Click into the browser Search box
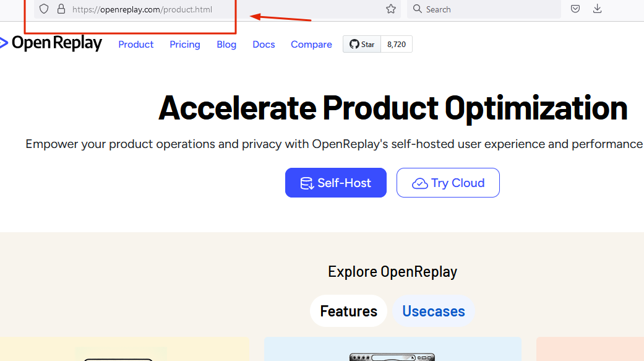Image resolution: width=644 pixels, height=361 pixels. (x=484, y=9)
